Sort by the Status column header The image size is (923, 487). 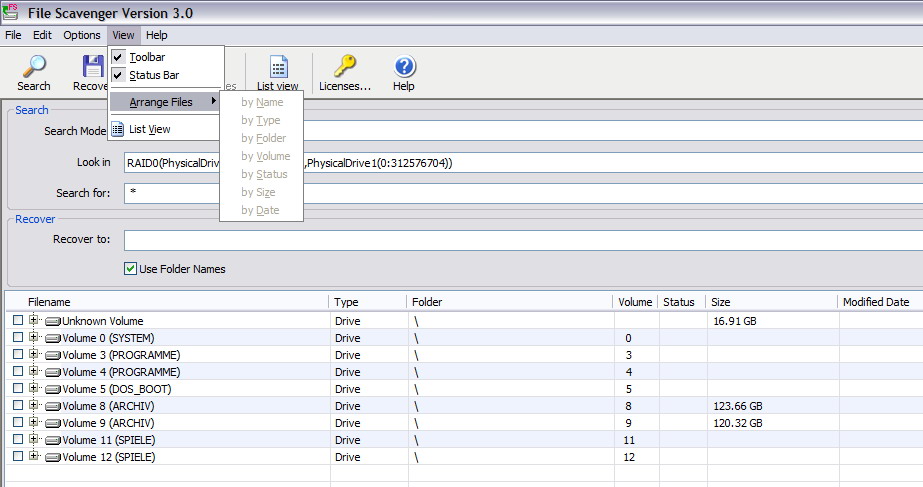(682, 302)
